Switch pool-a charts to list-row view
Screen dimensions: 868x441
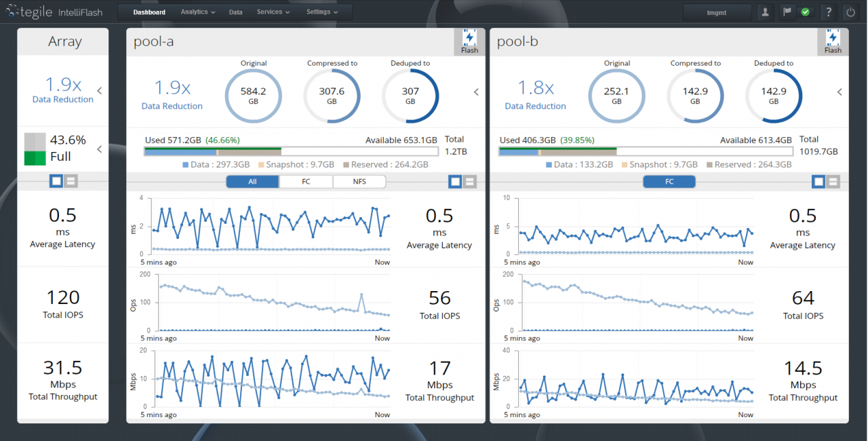470,181
